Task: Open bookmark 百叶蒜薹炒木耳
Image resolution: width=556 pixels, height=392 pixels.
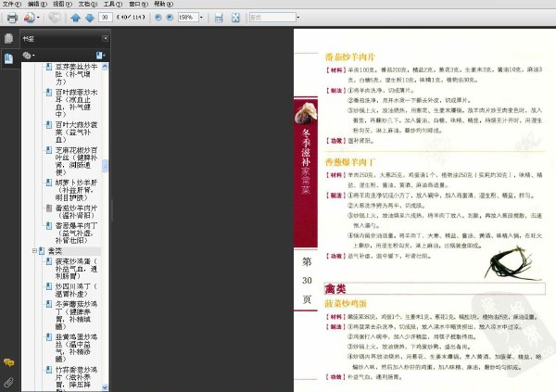Action: coord(76,103)
